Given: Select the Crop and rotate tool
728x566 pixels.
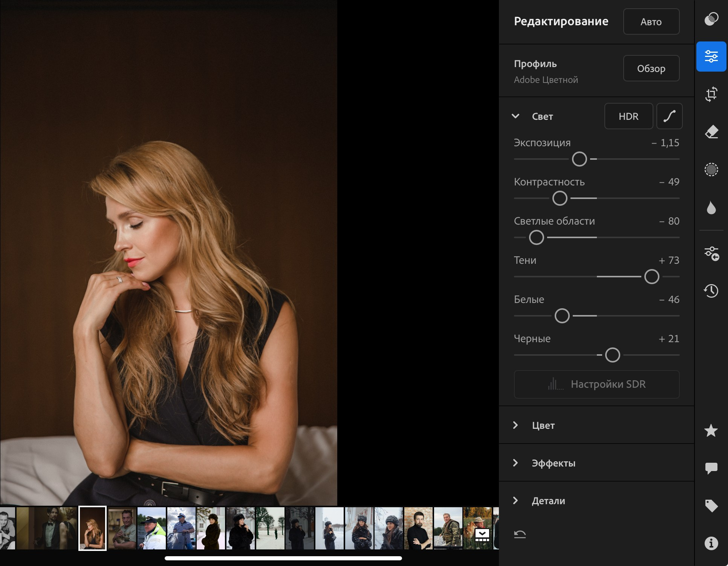Looking at the screenshot, I should coord(711,94).
